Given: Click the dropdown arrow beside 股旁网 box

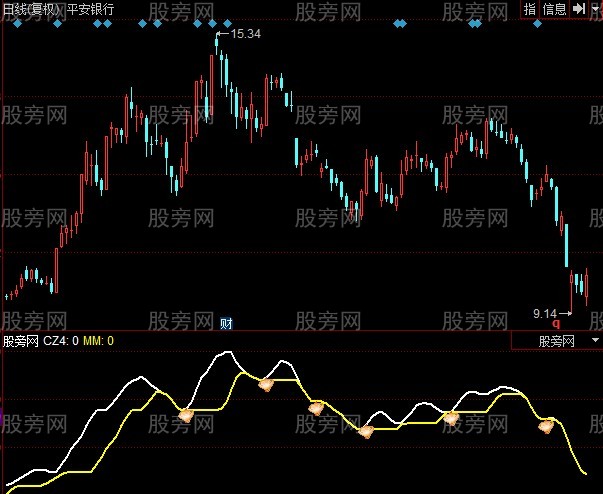Looking at the screenshot, I should tap(595, 341).
